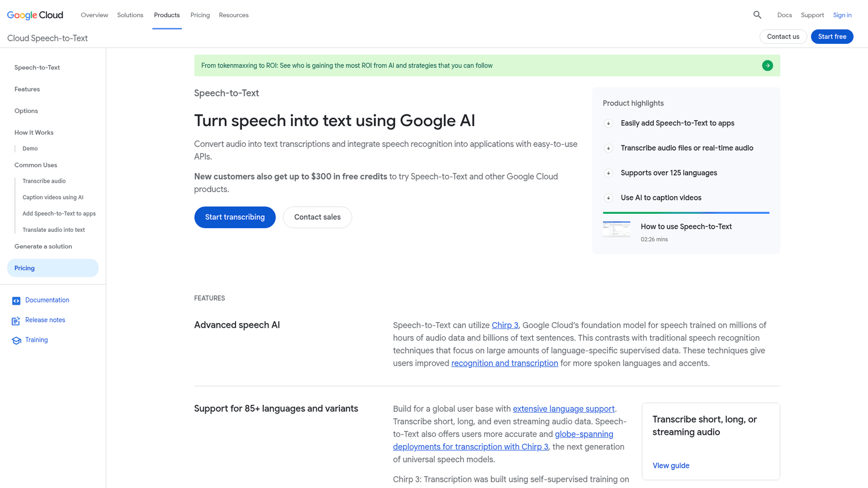Select Transcribe audio in the sidebar
868x488 pixels.
[44, 181]
